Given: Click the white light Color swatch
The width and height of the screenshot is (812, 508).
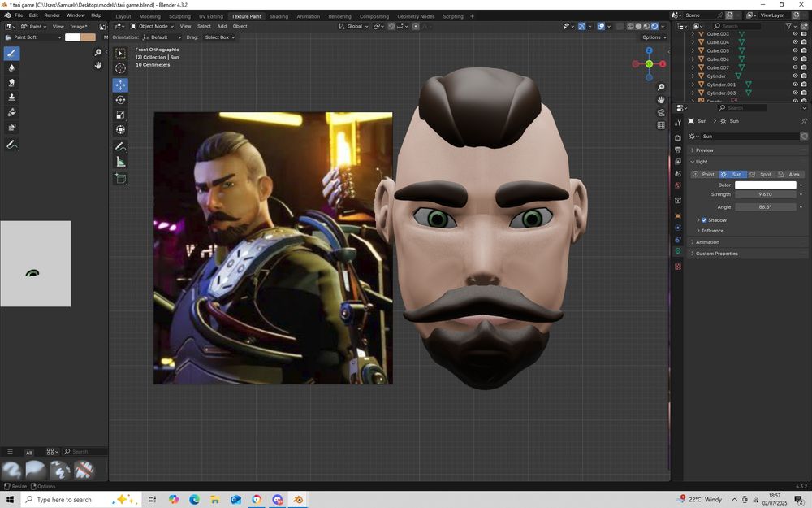Looking at the screenshot, I should click(x=765, y=185).
